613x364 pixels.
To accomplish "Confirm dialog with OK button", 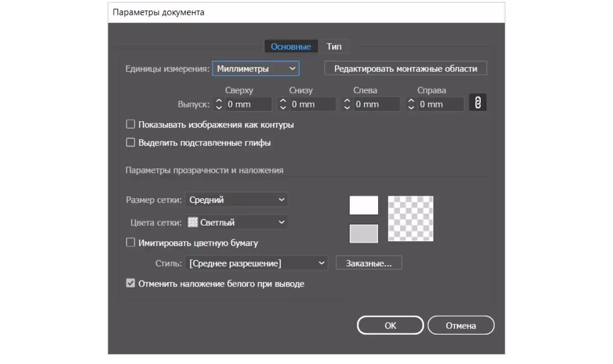I will 390,325.
